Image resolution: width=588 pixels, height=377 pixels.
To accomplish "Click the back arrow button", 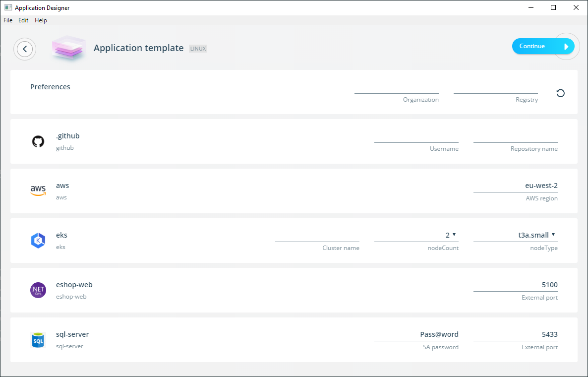I will tap(25, 49).
